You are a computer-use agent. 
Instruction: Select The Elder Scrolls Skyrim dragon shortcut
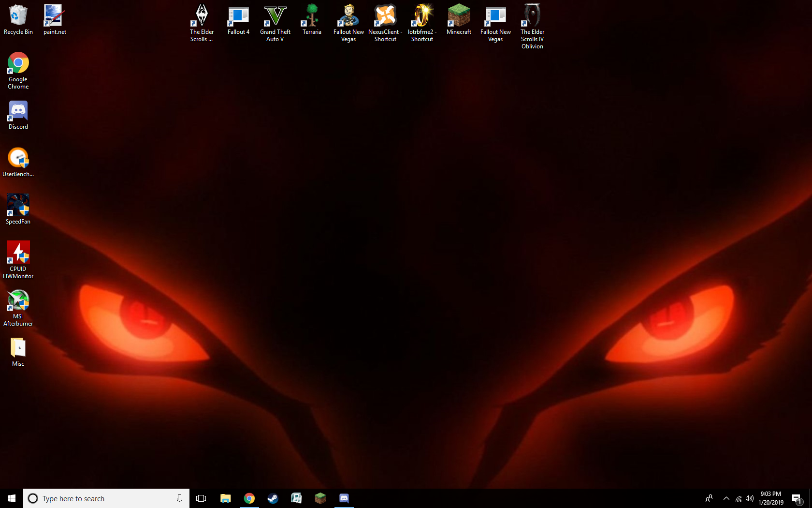pos(202,23)
